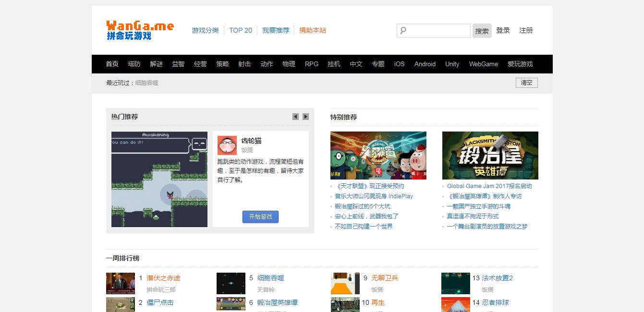This screenshot has height=312, width=644.
Task: Select the RPG category in navigation
Action: [x=311, y=64]
